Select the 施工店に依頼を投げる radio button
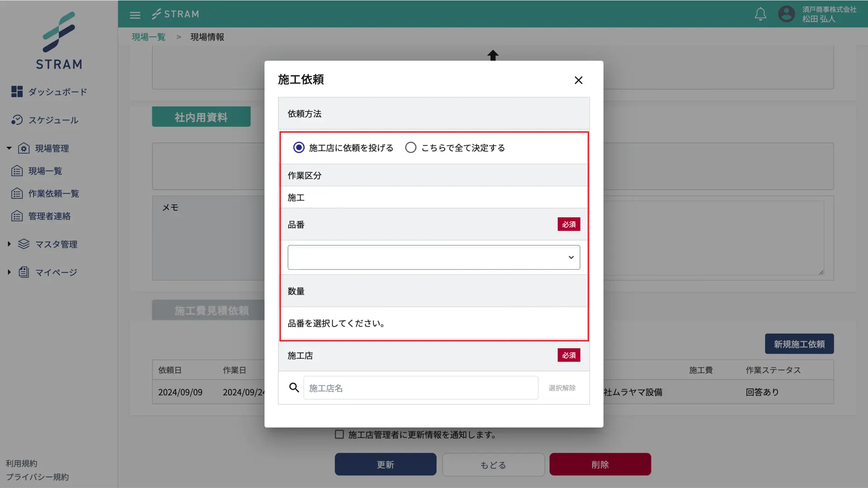The width and height of the screenshot is (868, 488). tap(298, 147)
